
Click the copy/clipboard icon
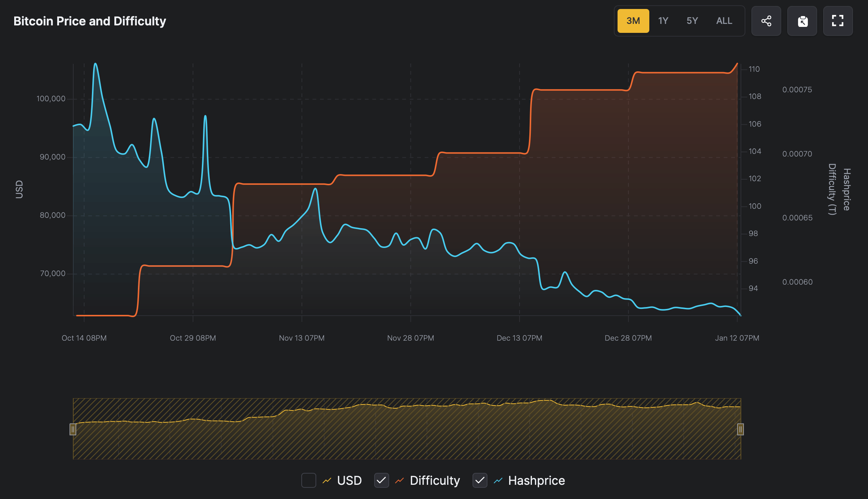pos(802,20)
